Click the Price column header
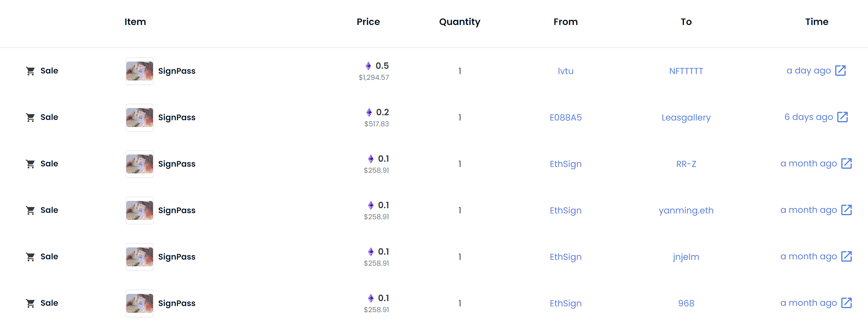868x329 pixels. pos(368,22)
